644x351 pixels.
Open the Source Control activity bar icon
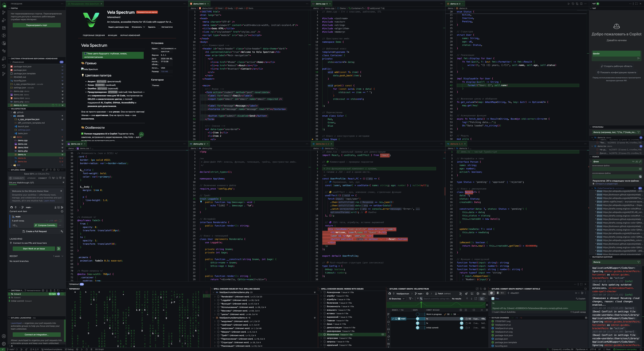4,12
